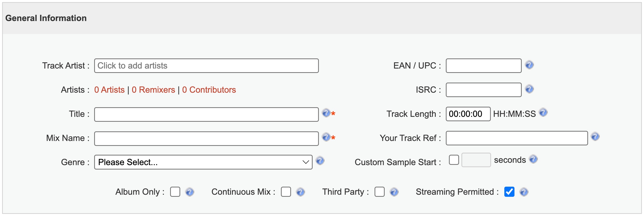Viewport: 644px width, 216px height.
Task: Click the Your Track Ref help icon
Action: pos(595,137)
